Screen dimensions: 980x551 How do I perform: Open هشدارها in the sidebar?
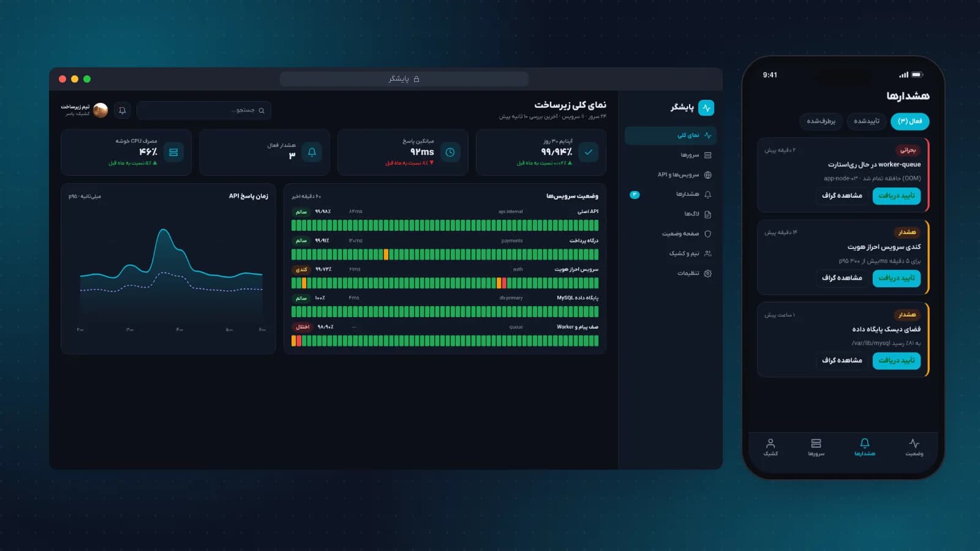[670, 194]
